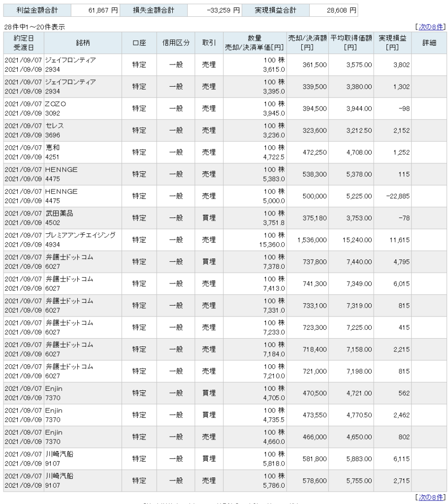Click the realized profit value 4,795
Screen dimensions: 448x504
pyautogui.click(x=401, y=262)
